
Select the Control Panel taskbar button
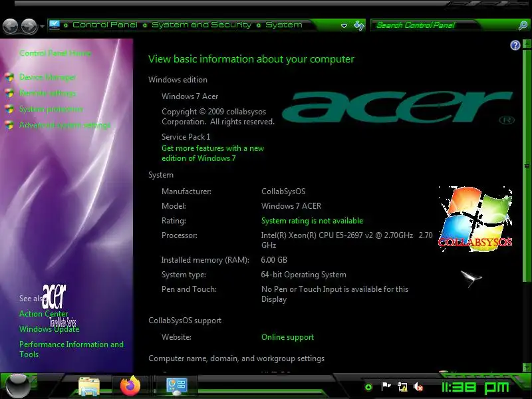point(176,387)
